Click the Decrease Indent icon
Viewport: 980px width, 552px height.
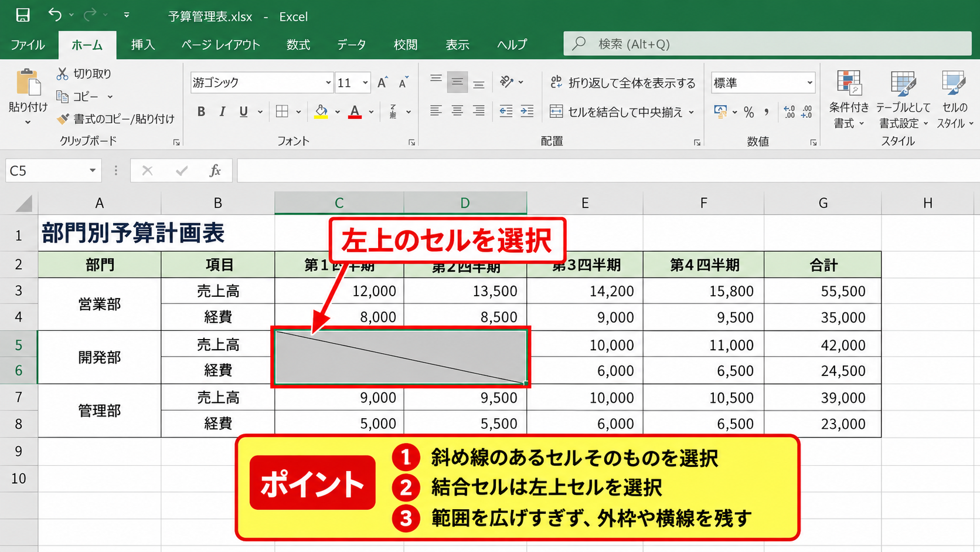point(506,111)
